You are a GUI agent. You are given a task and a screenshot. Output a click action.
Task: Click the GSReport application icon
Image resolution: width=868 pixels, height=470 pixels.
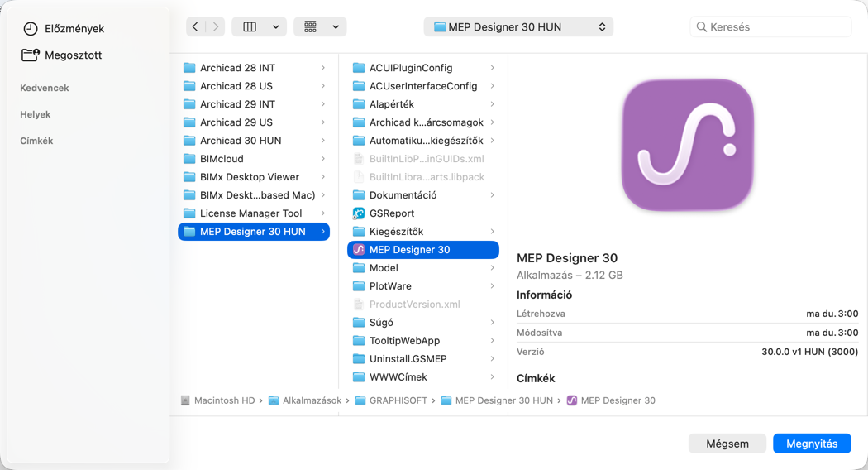coord(359,213)
